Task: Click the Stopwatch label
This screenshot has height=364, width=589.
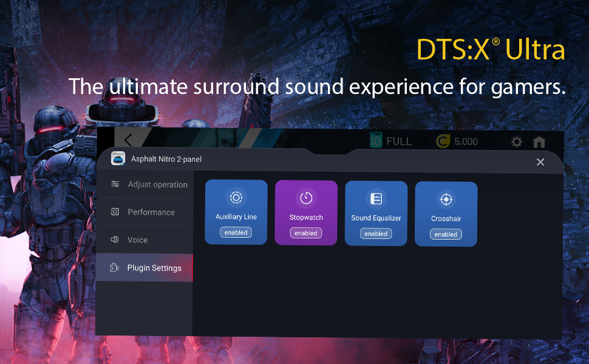Action: (x=306, y=217)
